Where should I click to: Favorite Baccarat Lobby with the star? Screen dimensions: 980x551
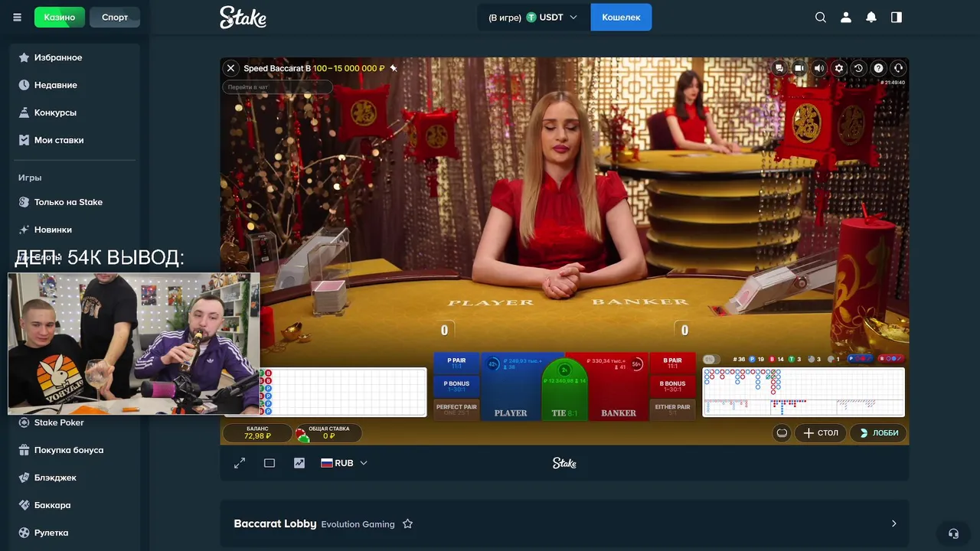[407, 523]
